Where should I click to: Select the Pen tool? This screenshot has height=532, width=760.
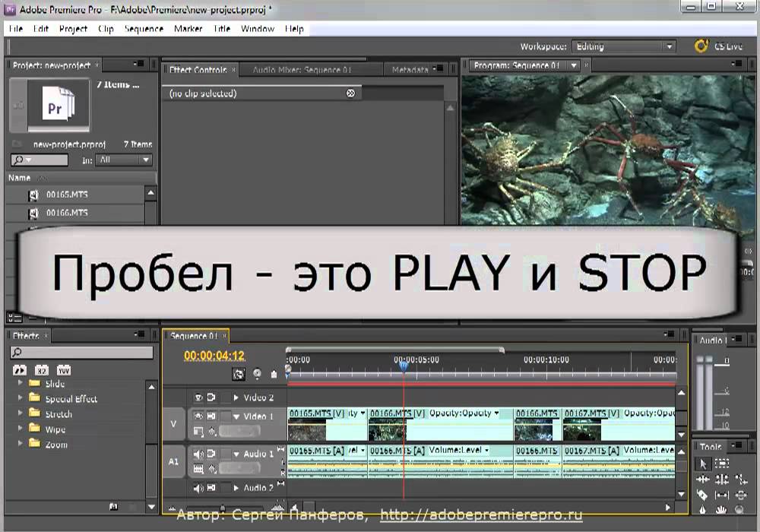[703, 509]
